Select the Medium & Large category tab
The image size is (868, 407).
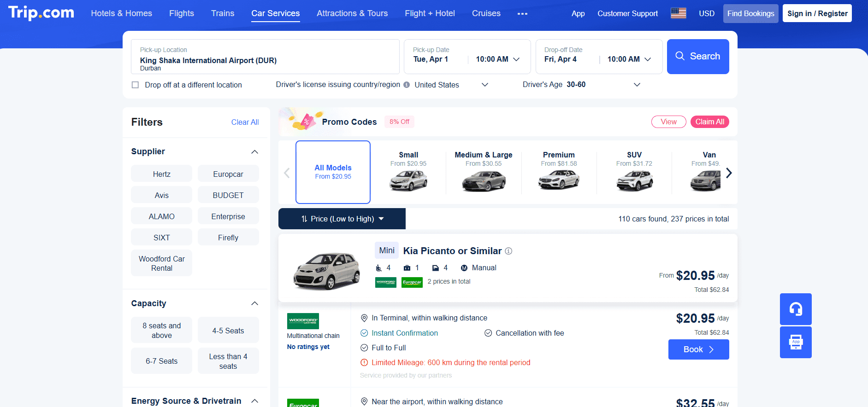pyautogui.click(x=484, y=172)
